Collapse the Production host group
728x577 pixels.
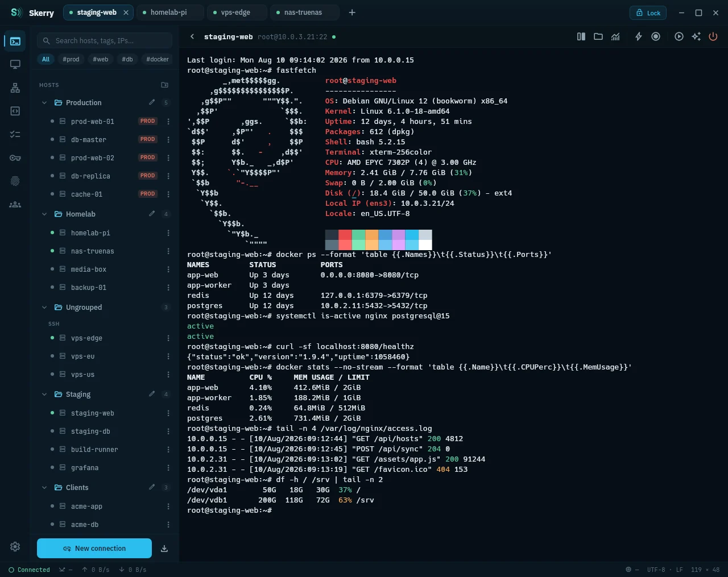44,103
